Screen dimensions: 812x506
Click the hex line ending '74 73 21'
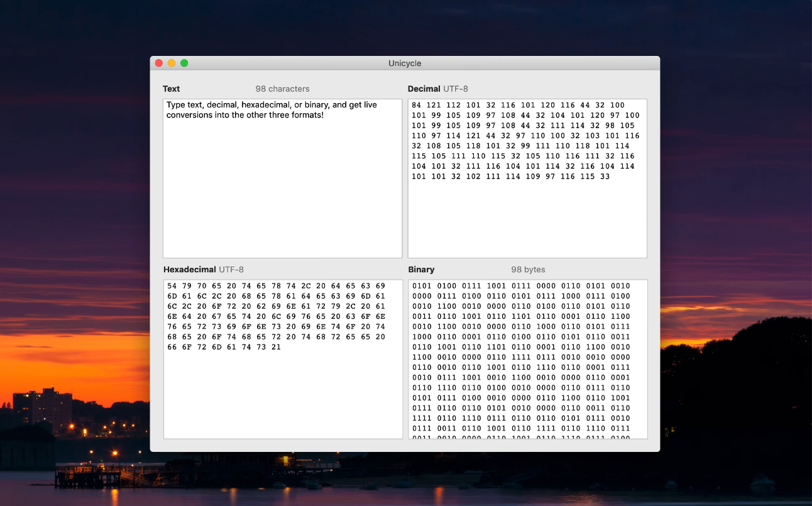coord(224,347)
